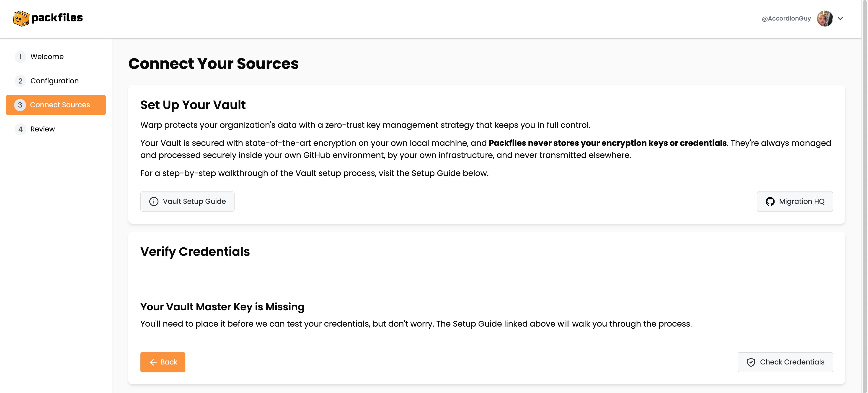The image size is (868, 393).
Task: Click the packfiles wordmark text
Action: point(57,18)
